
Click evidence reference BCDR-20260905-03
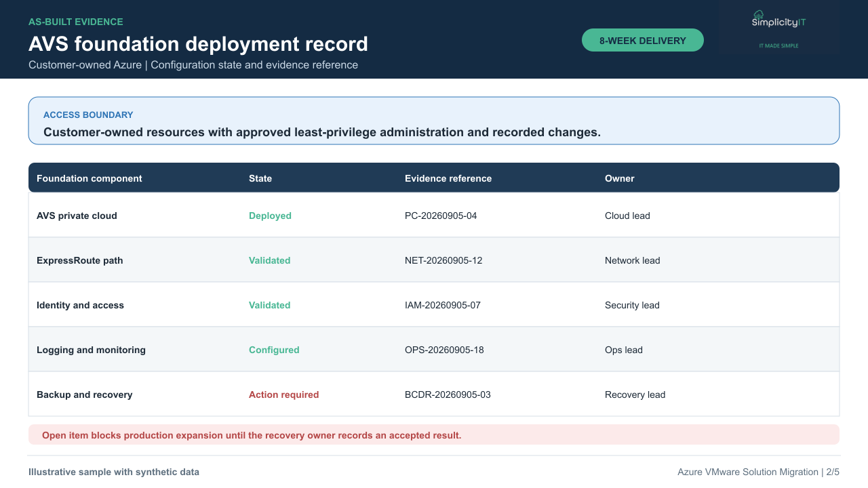(448, 394)
